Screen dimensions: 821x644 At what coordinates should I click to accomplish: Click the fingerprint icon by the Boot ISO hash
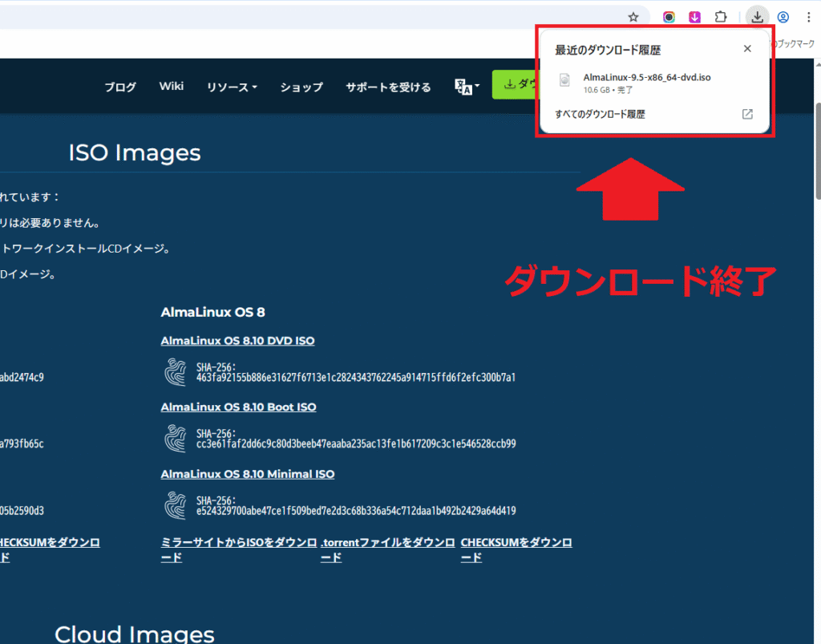(176, 439)
